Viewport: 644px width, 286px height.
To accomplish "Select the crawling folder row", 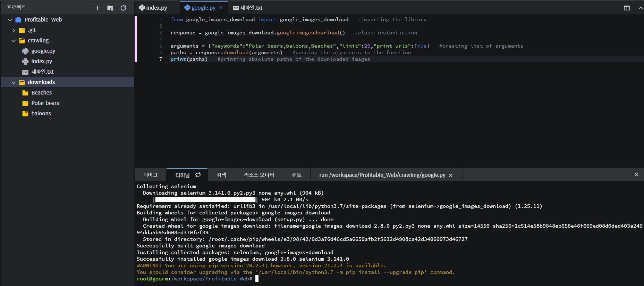I will click(x=67, y=40).
